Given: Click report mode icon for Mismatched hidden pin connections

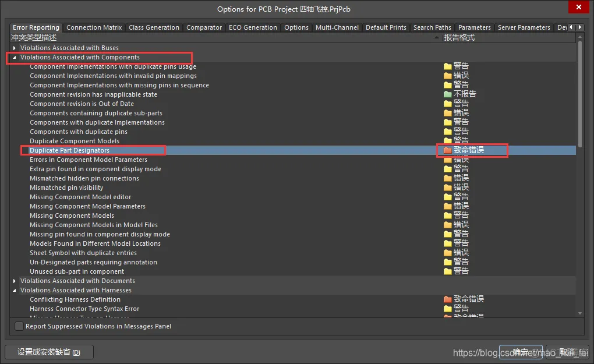Looking at the screenshot, I should 447,178.
